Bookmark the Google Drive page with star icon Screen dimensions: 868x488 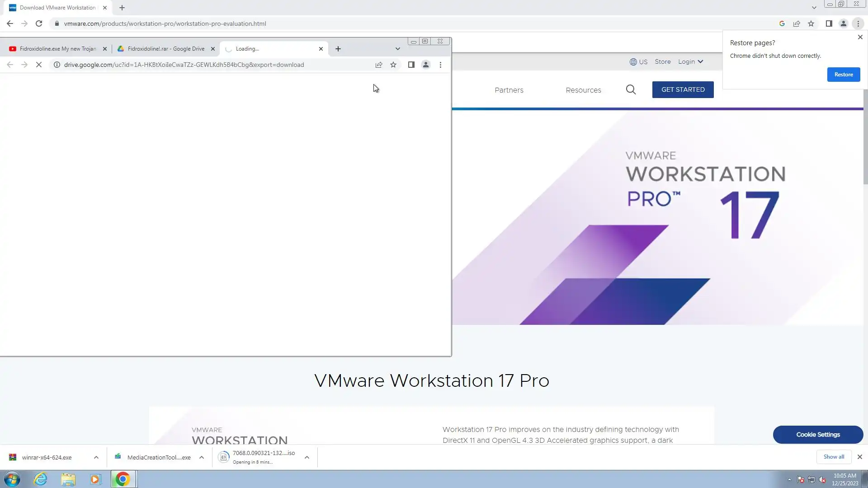(393, 65)
